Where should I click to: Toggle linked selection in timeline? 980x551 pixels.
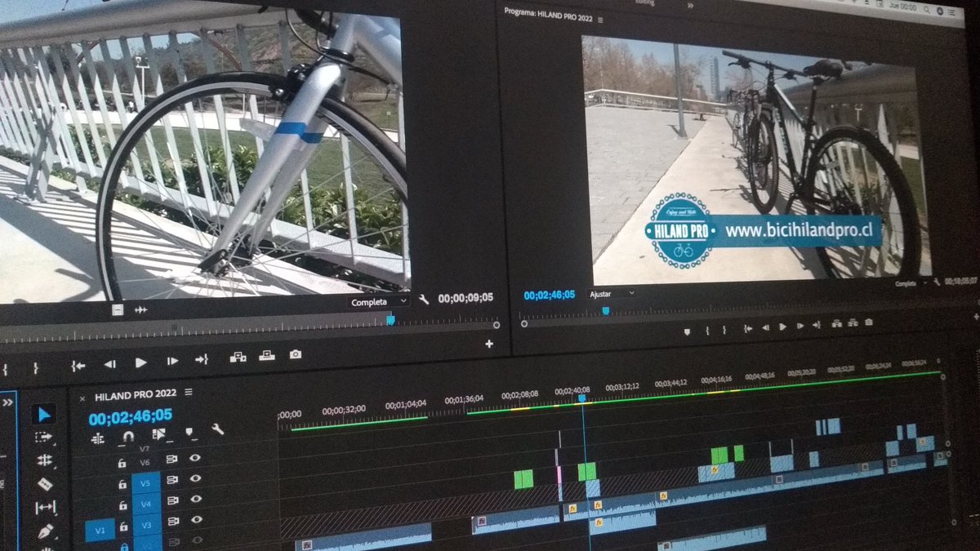pyautogui.click(x=158, y=434)
